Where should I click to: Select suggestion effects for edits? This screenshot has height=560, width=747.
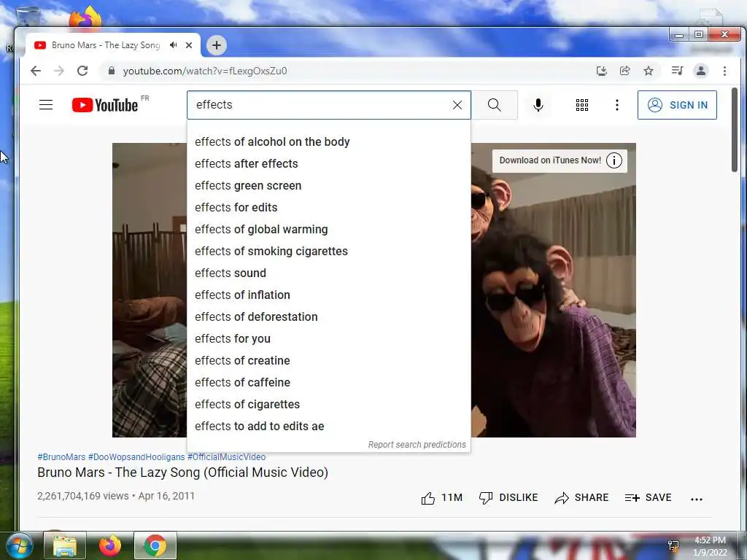(329, 208)
